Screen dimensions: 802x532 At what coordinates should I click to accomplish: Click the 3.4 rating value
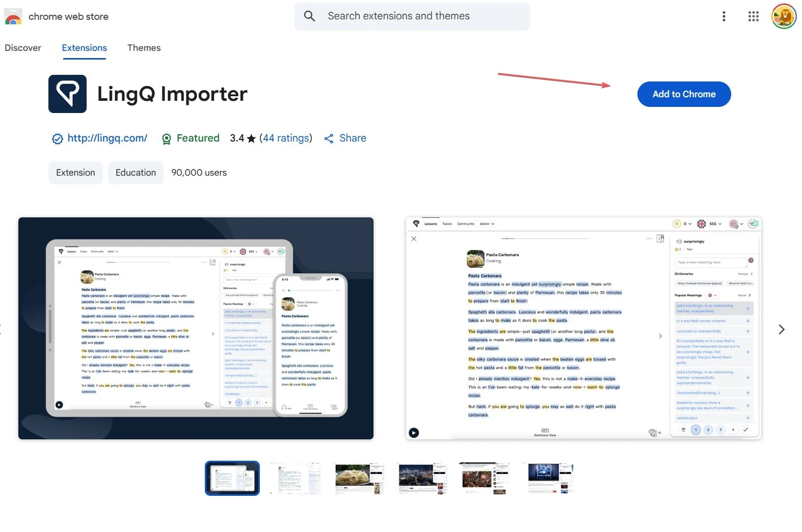pyautogui.click(x=237, y=138)
